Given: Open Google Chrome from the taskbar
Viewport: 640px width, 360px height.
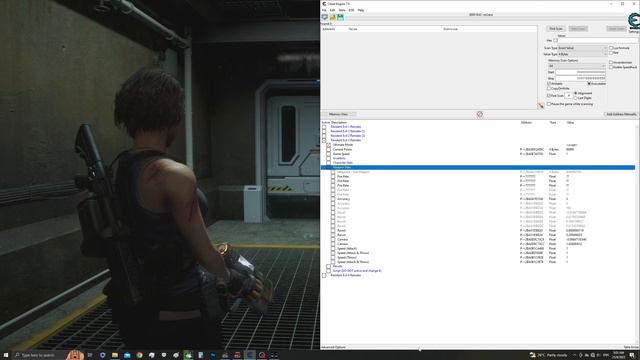Looking at the screenshot, I should click(x=139, y=355).
